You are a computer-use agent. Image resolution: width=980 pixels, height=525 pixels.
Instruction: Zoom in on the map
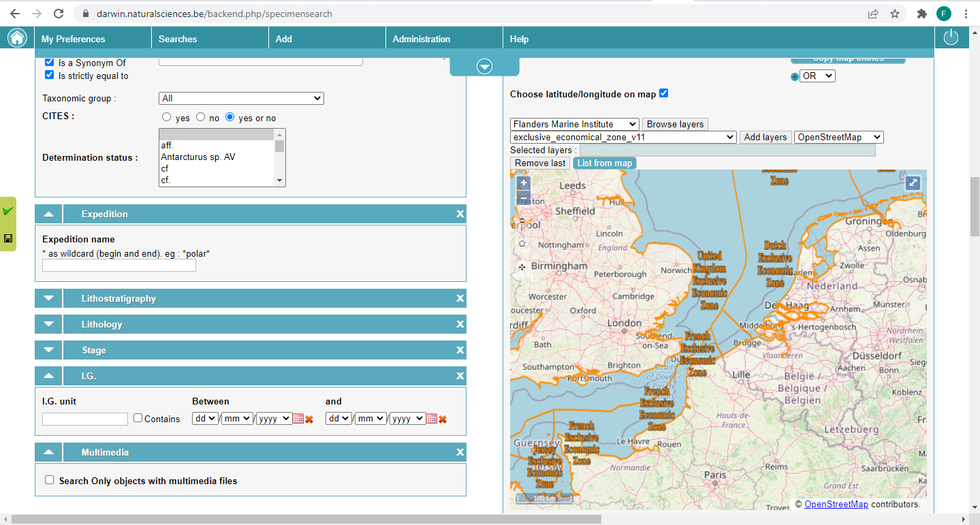(523, 183)
